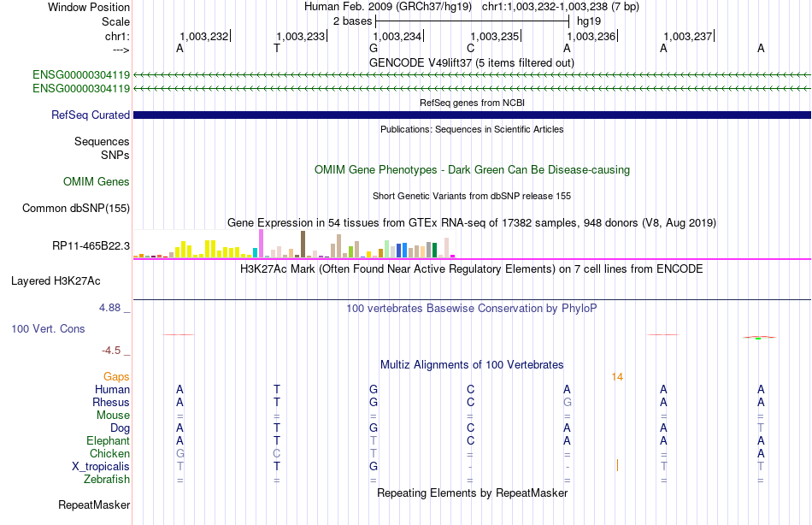
Task: Click the X_tropicalis alignment row label
Action: 101,467
